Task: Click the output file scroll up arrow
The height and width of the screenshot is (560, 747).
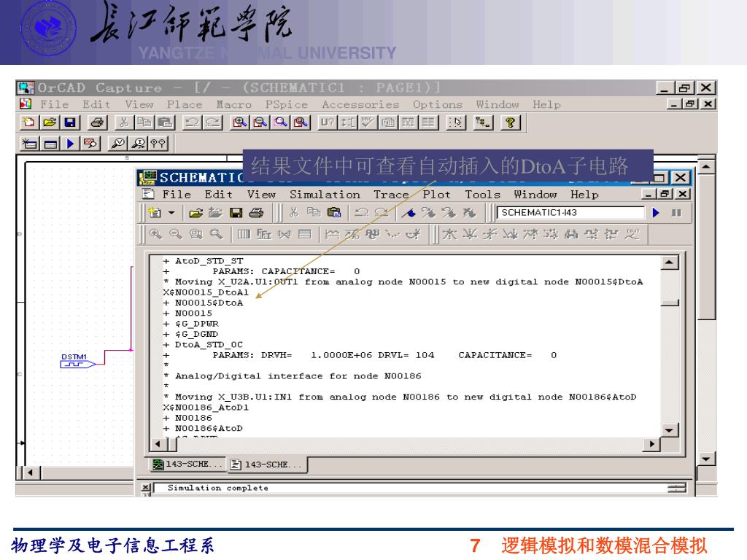Action: point(670,262)
